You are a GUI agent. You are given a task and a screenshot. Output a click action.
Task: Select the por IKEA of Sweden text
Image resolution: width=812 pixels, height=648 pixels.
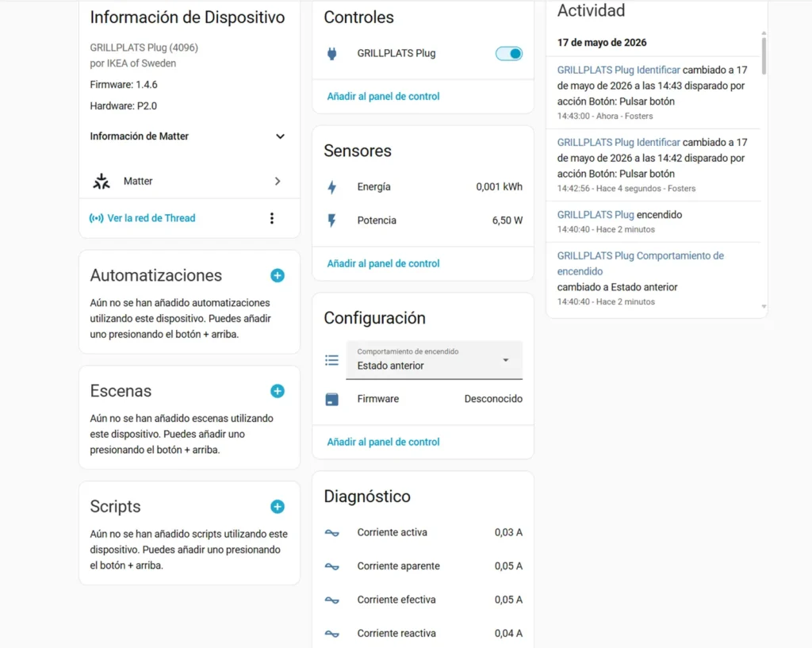click(x=133, y=63)
